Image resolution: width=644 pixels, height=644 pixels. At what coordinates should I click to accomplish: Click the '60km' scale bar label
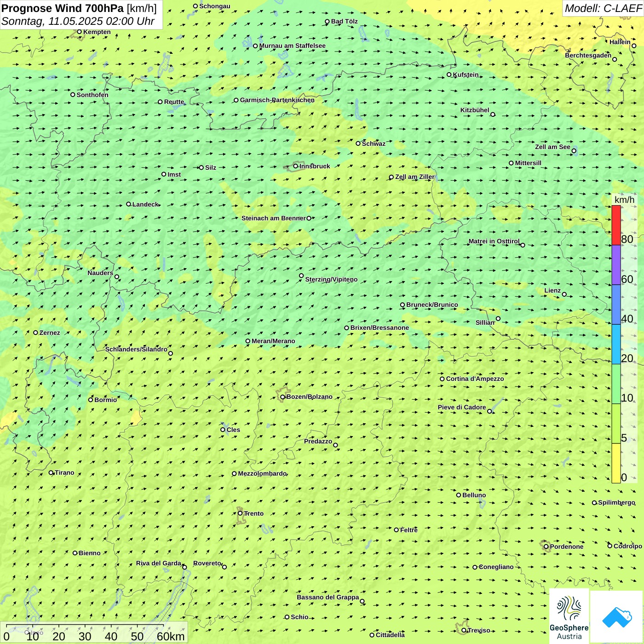point(171,636)
